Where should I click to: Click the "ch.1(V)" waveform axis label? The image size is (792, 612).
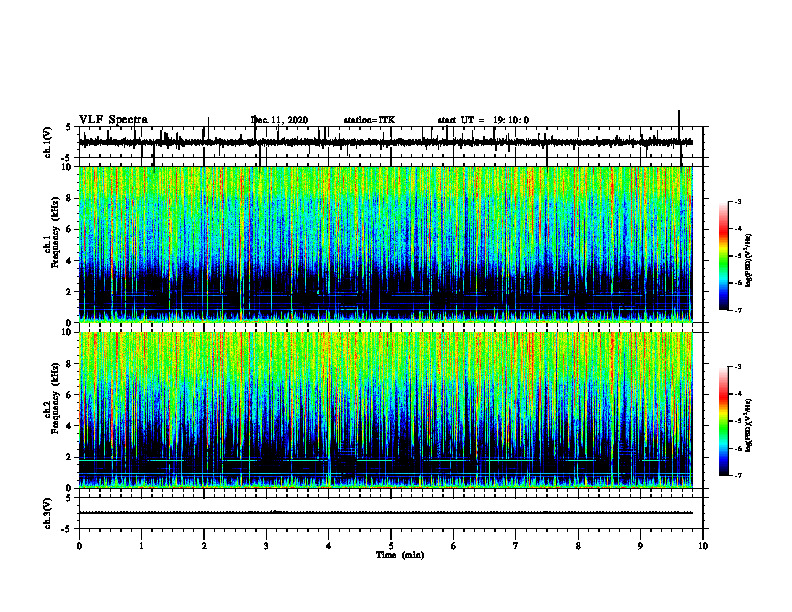tap(47, 142)
